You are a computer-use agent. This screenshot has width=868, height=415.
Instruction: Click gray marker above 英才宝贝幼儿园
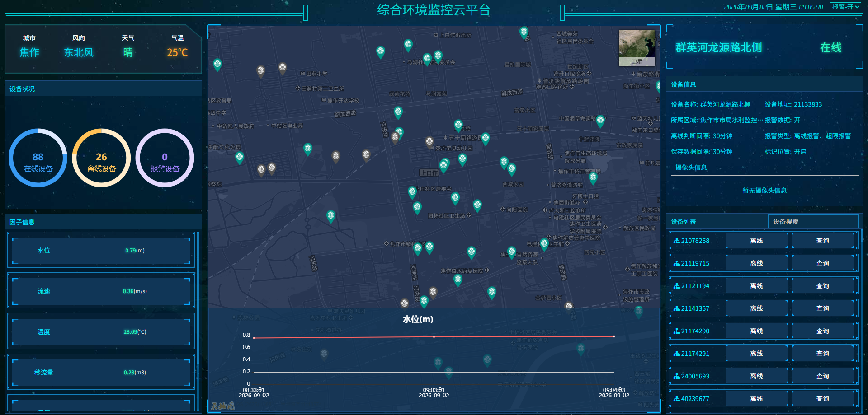pyautogui.click(x=429, y=142)
